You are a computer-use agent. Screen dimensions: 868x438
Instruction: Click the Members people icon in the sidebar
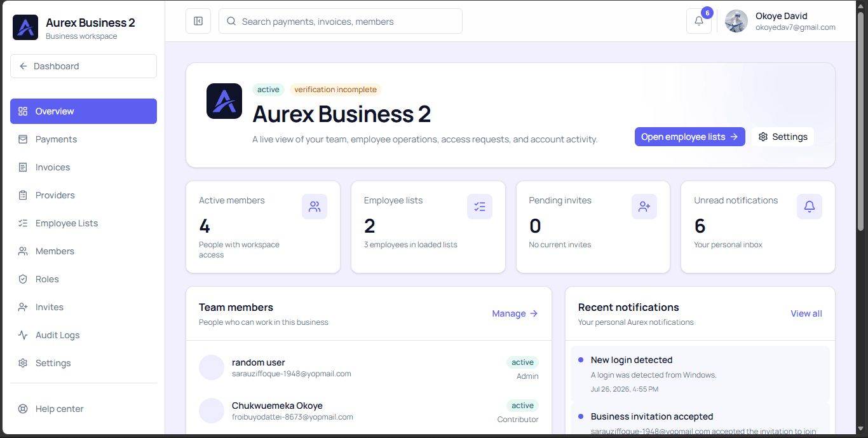pyautogui.click(x=23, y=251)
